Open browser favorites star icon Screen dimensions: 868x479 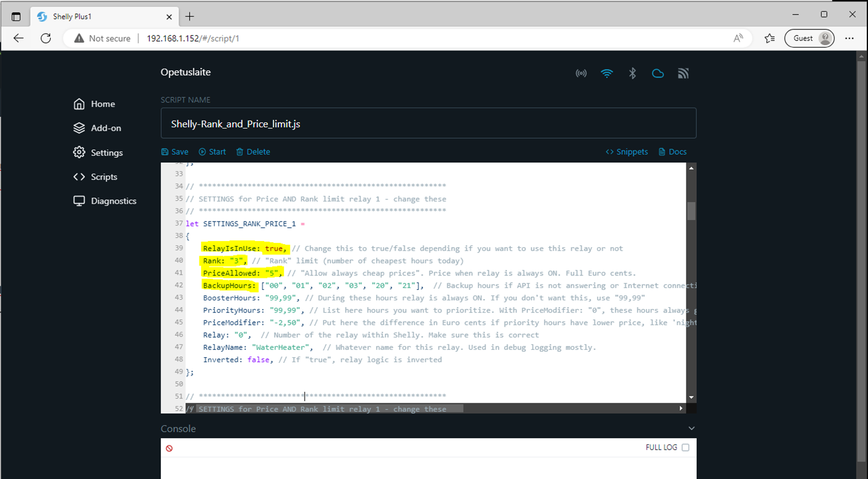pos(770,38)
